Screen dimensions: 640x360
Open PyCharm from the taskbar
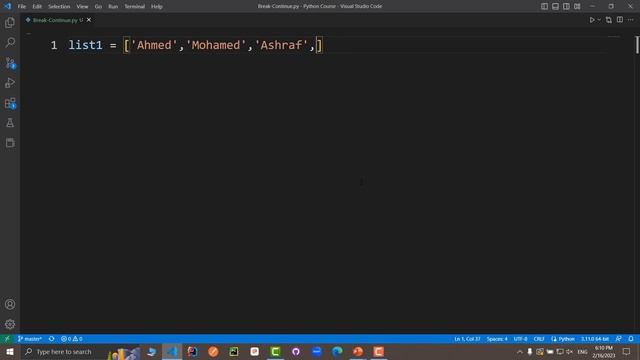(x=234, y=351)
